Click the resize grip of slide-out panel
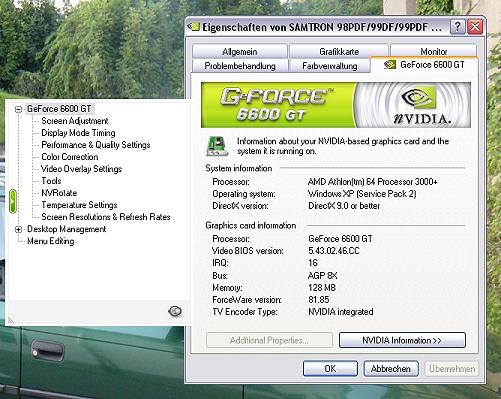The image size is (501, 399). point(11,320)
